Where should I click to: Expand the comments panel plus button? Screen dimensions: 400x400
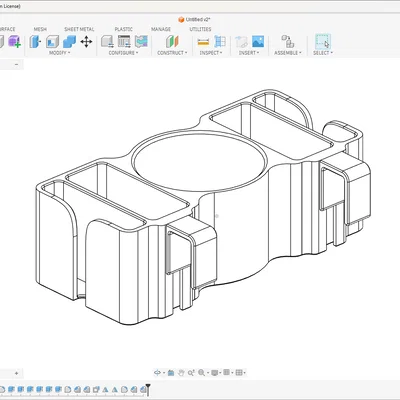[x=16, y=373]
